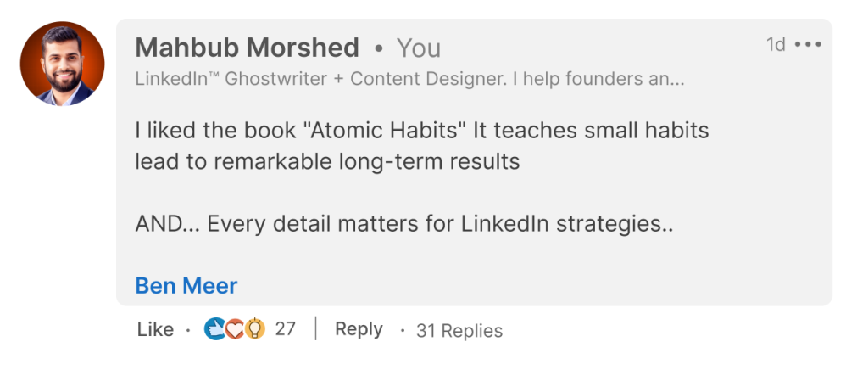Open Mahbub Morshed's profile photo
Viewport: 868px width, 381px height.
62,64
